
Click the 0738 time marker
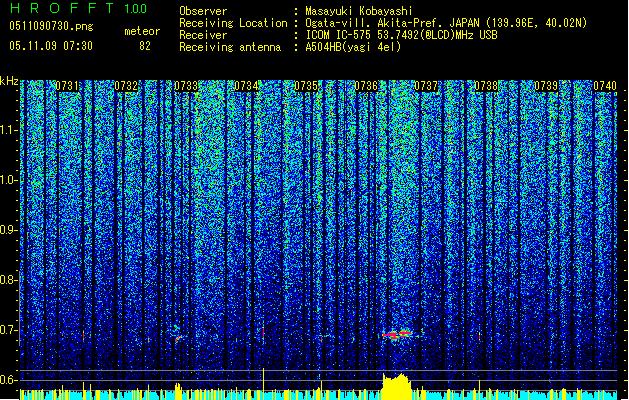click(x=486, y=86)
